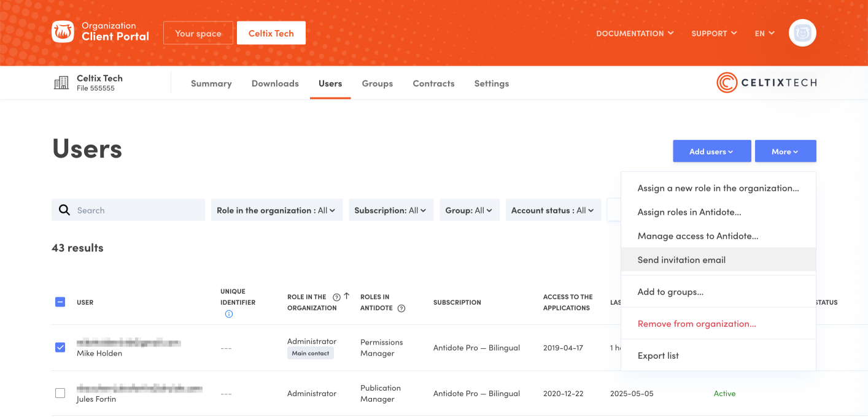Click the Unique Identifier info icon
The image size is (868, 417).
click(x=229, y=314)
